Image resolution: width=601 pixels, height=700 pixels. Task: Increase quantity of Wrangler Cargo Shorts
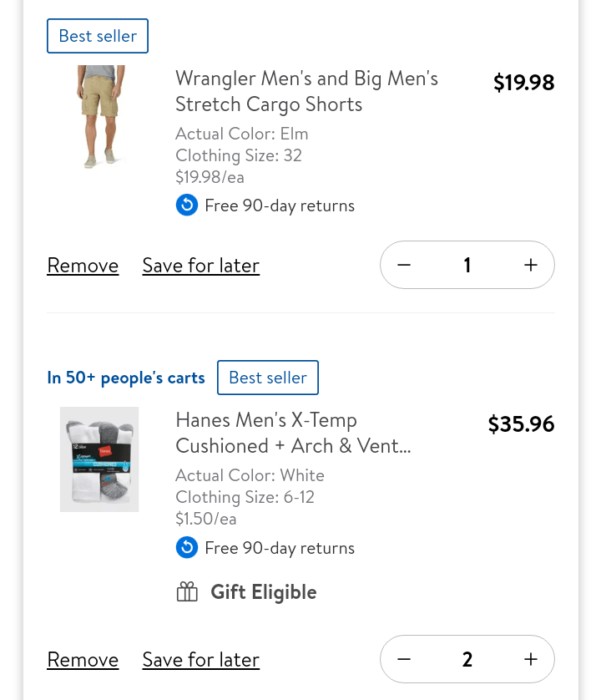point(531,266)
